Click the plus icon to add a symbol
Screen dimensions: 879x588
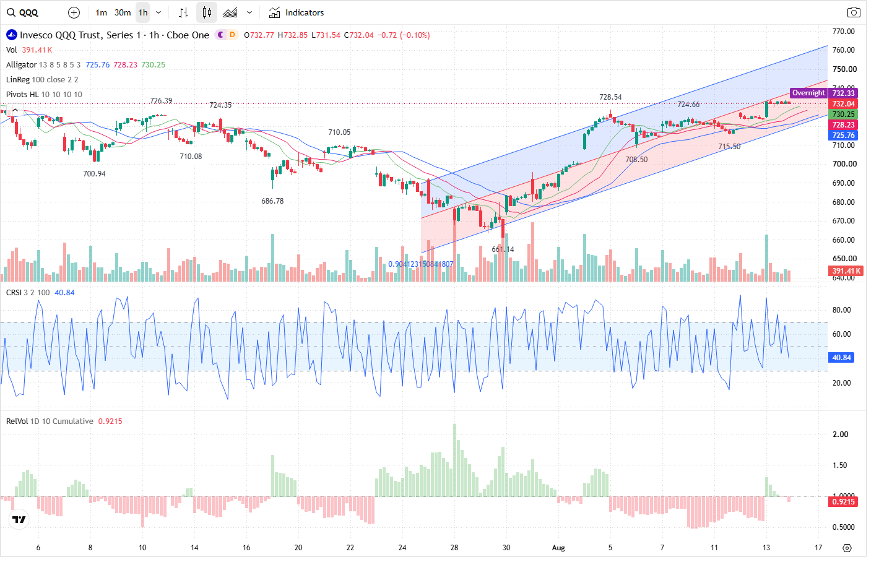(x=74, y=12)
